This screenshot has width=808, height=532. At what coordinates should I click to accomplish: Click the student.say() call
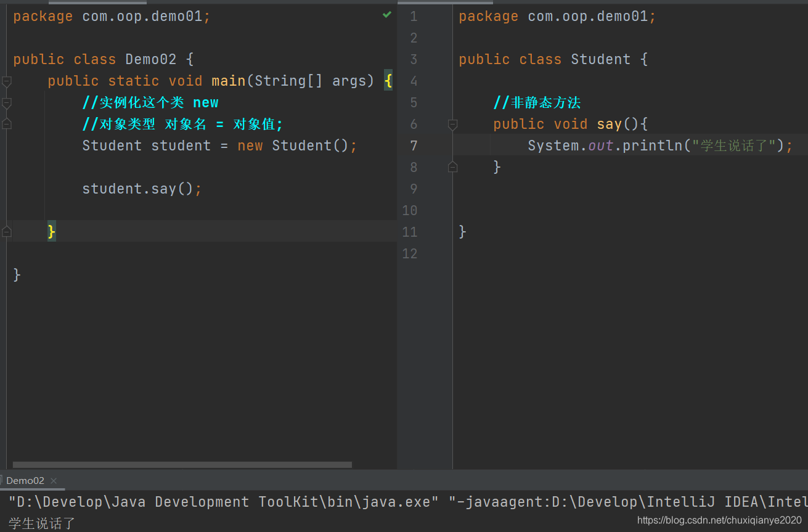138,189
